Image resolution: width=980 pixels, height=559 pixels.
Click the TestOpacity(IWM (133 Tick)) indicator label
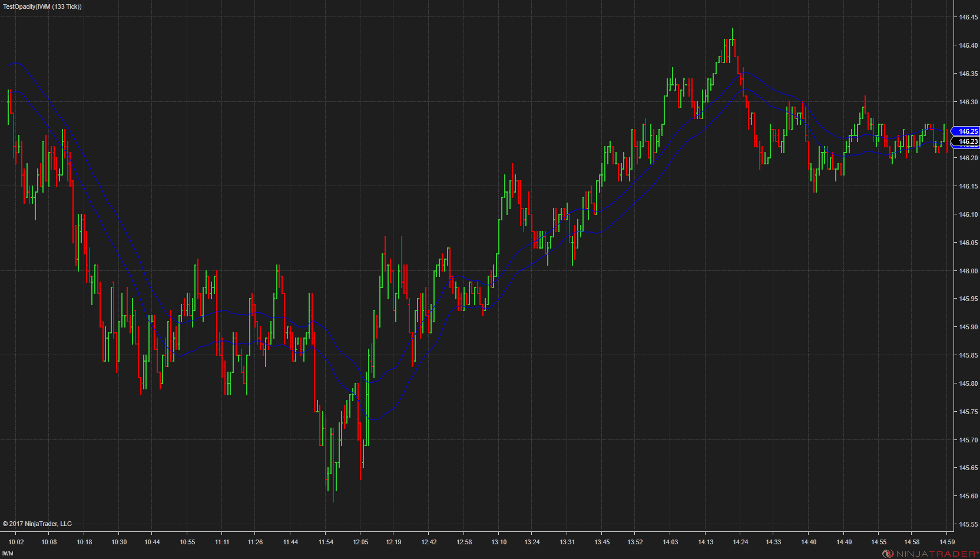(x=42, y=6)
